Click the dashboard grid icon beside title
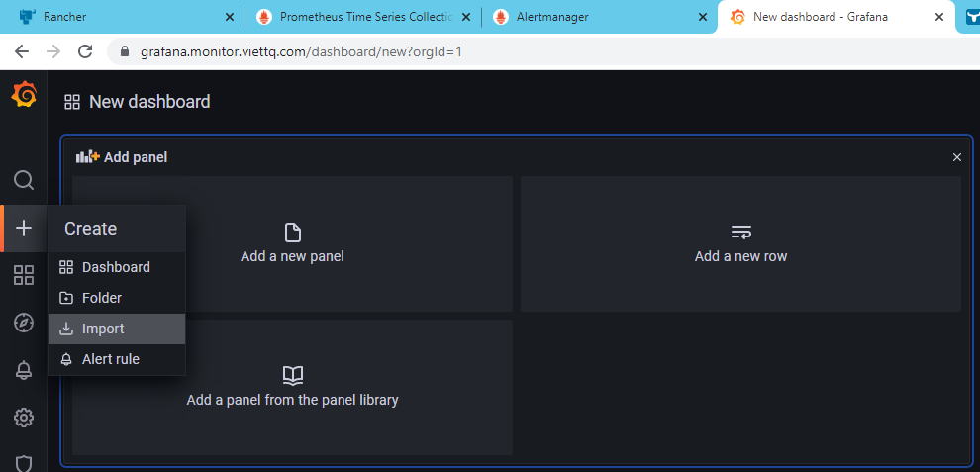The height and width of the screenshot is (472, 980). [72, 103]
